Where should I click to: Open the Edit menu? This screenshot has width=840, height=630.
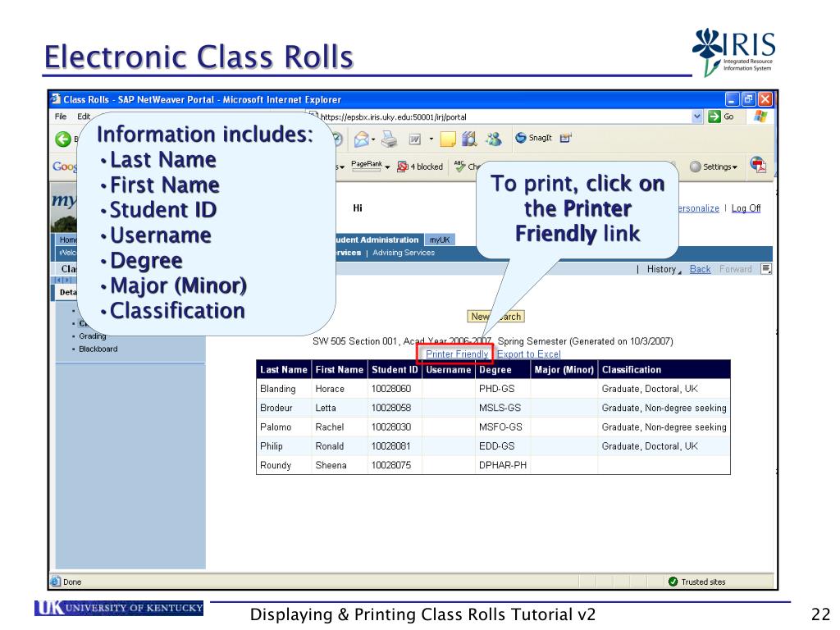[x=84, y=116]
